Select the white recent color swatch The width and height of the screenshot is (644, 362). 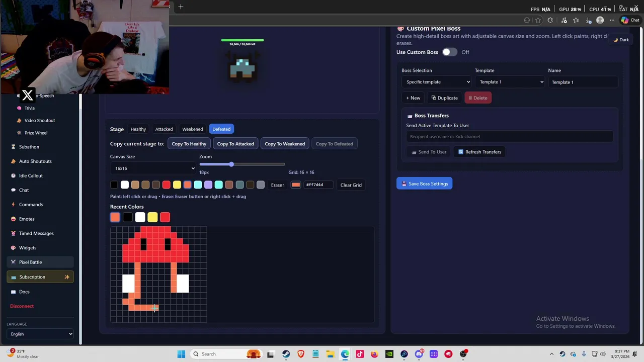pos(140,217)
